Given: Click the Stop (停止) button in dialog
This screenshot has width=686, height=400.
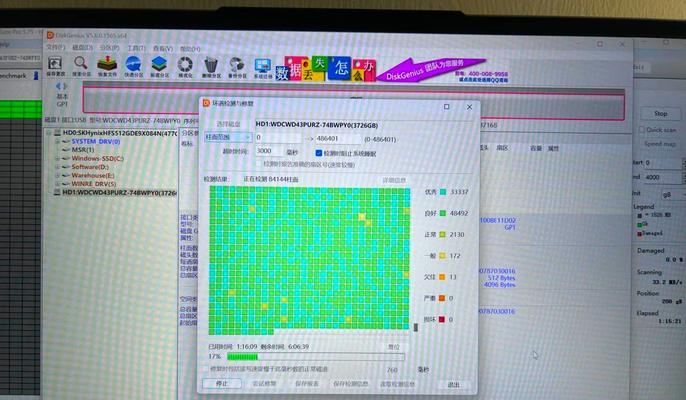Looking at the screenshot, I should [222, 383].
